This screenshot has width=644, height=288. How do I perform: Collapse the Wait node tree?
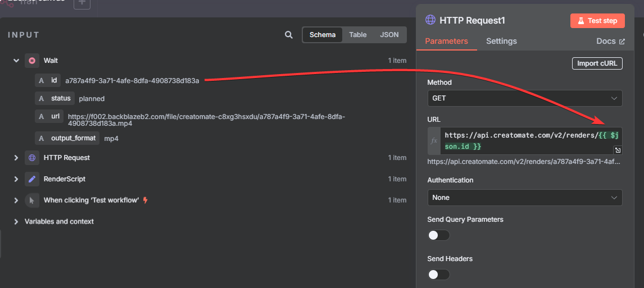[16, 61]
